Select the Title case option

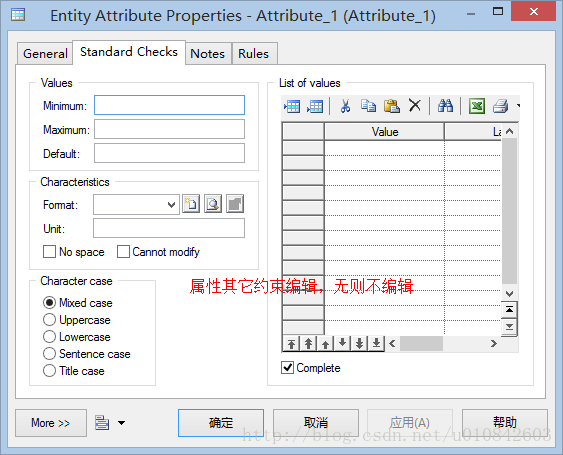point(49,371)
